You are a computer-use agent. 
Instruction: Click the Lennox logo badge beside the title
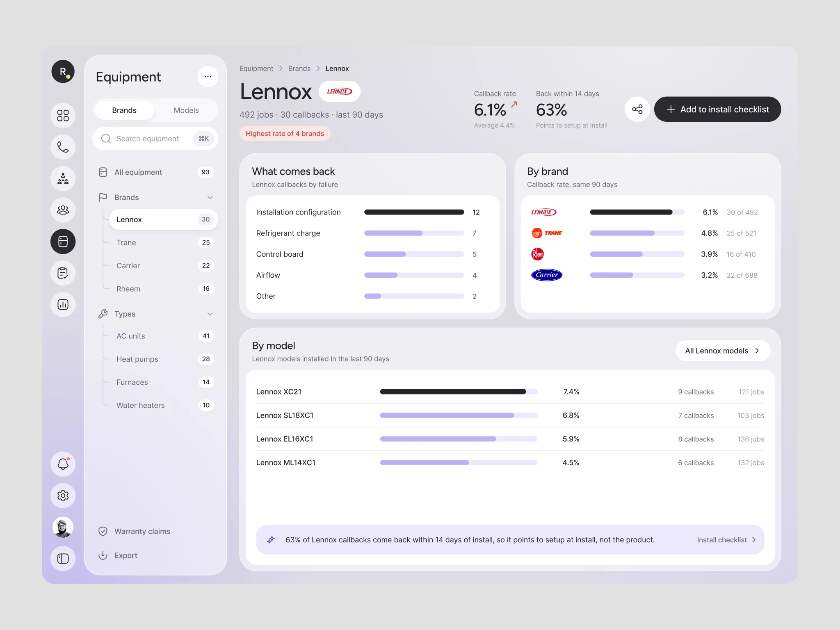[340, 91]
